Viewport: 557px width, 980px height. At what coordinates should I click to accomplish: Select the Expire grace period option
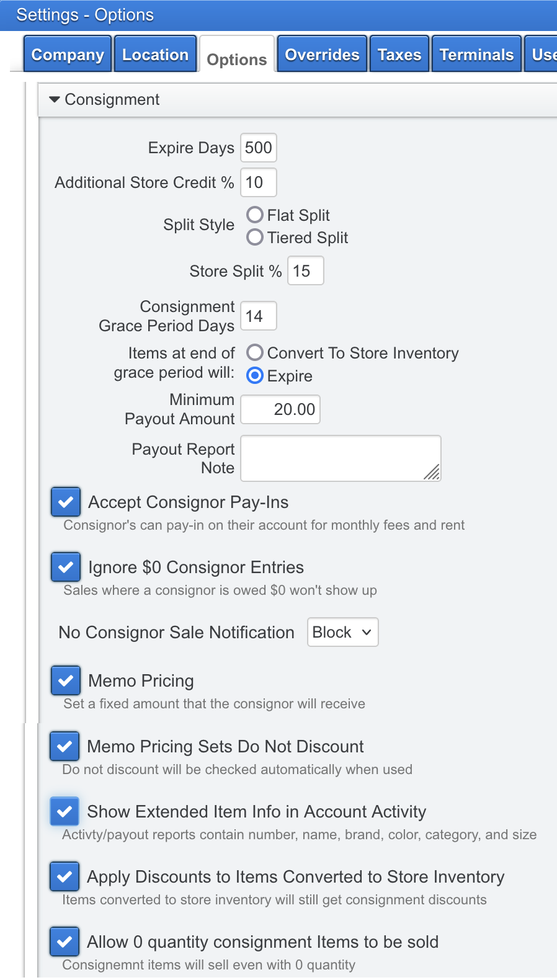point(254,375)
